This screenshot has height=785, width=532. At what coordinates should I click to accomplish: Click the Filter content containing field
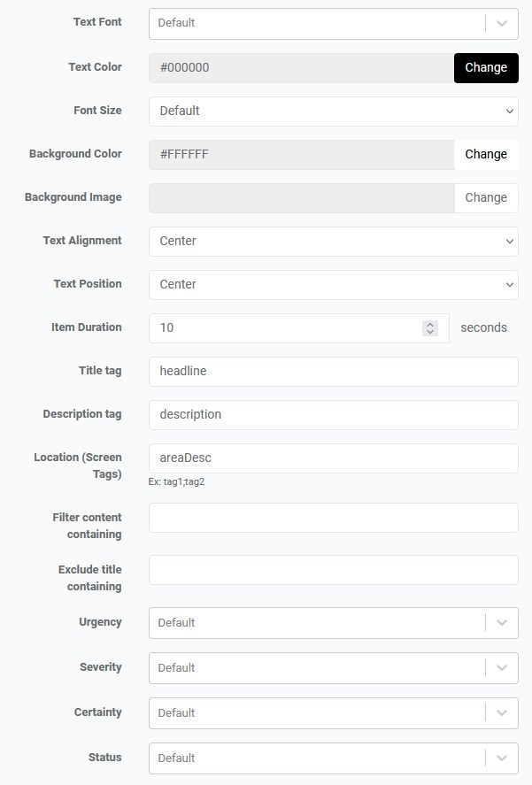(333, 517)
